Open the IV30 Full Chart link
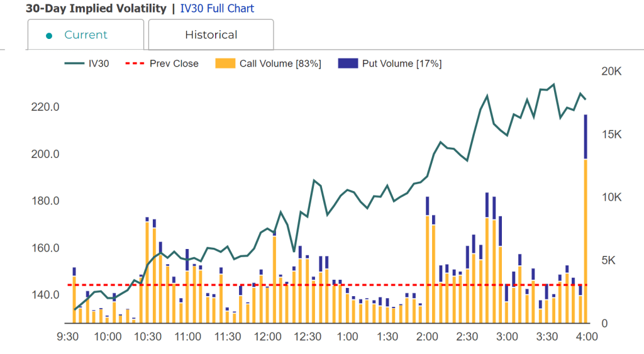The height and width of the screenshot is (354, 644). coord(217,9)
